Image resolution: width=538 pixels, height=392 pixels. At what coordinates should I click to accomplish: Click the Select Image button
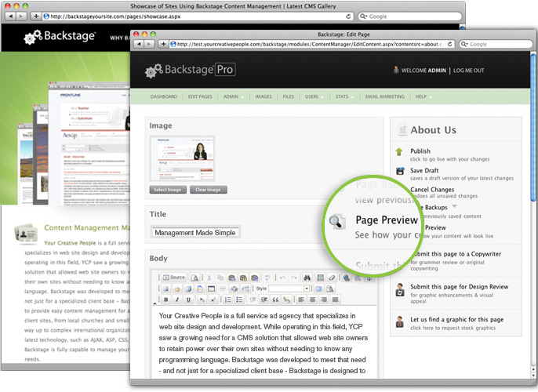(169, 190)
